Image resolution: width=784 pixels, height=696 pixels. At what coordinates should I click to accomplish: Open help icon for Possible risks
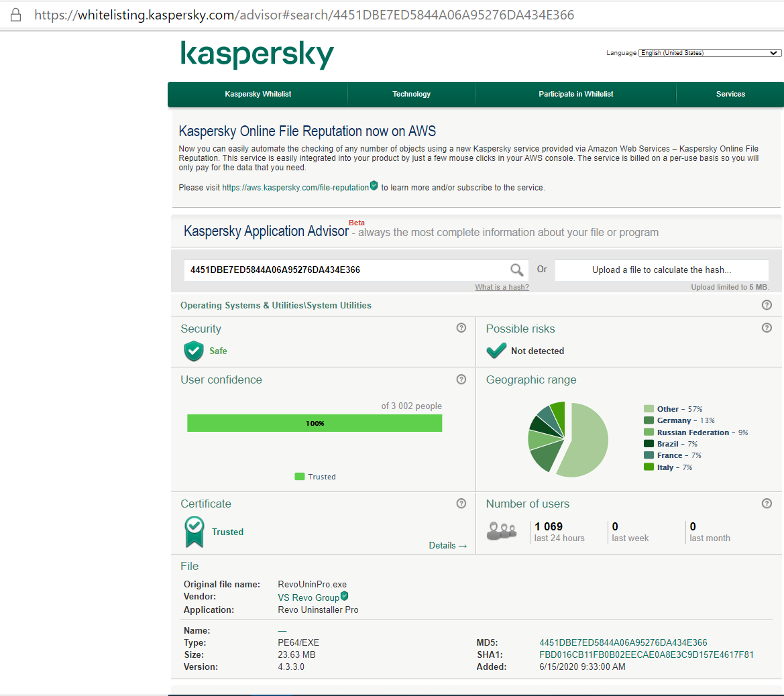coord(767,328)
